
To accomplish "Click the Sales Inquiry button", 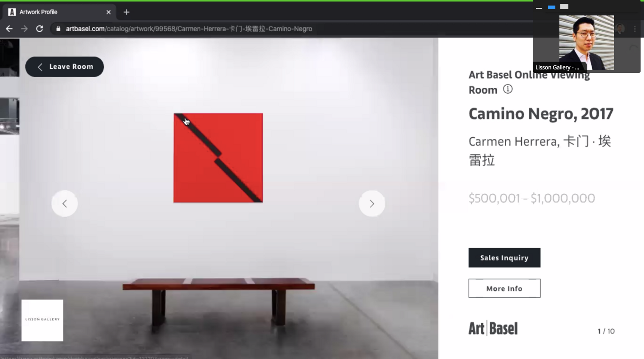I will tap(504, 258).
